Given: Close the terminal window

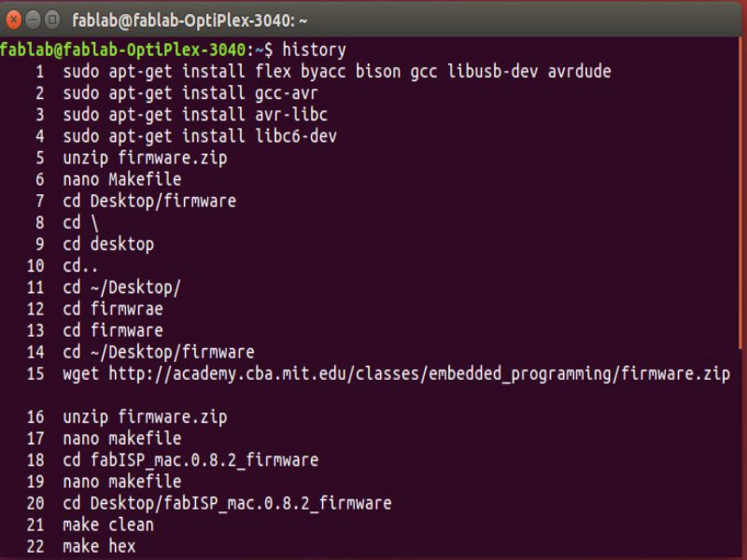Looking at the screenshot, I should [x=14, y=20].
